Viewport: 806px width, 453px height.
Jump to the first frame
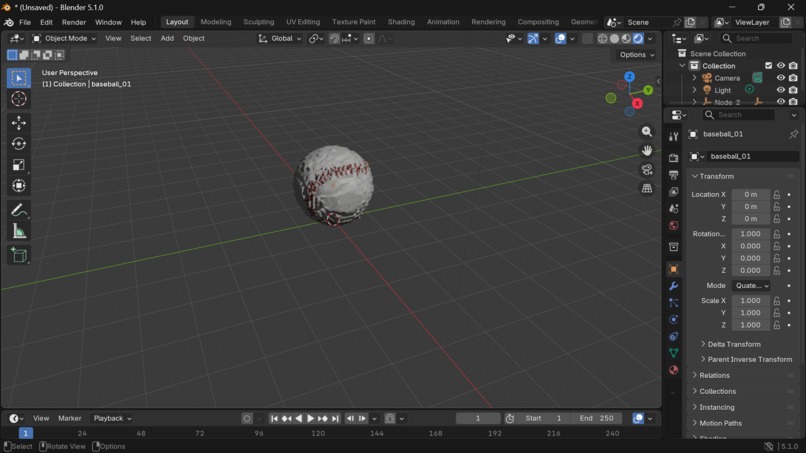click(274, 419)
